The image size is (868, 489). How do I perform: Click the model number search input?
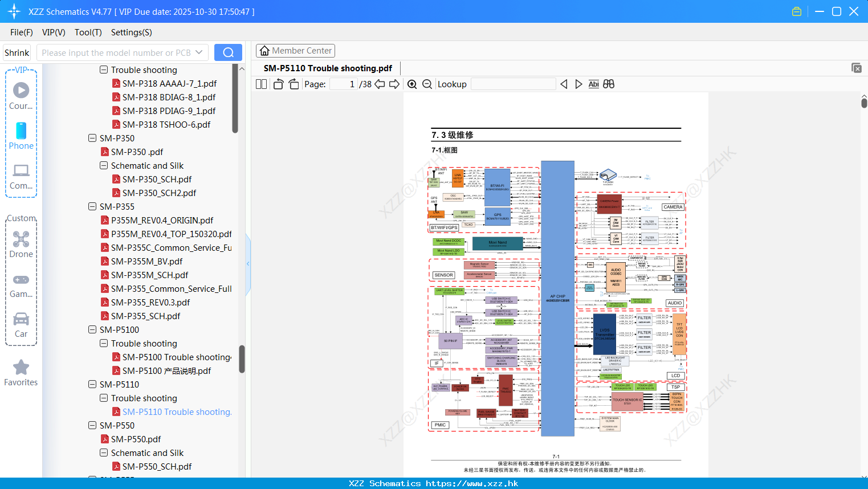(x=116, y=52)
